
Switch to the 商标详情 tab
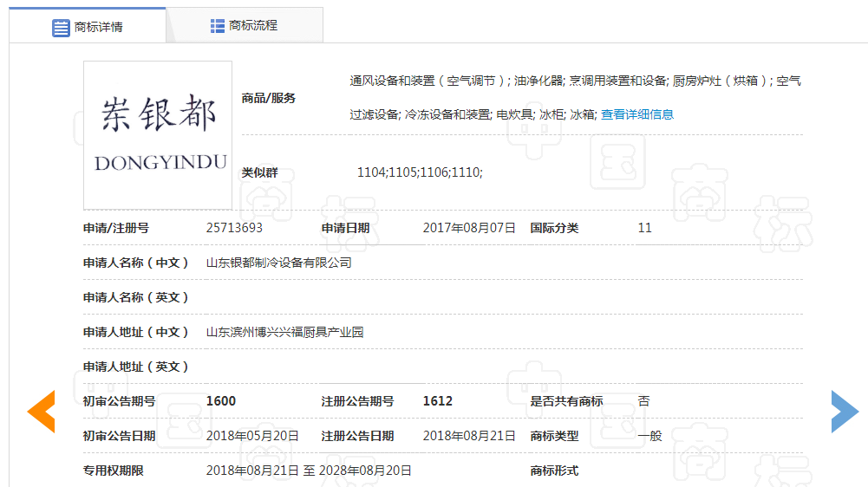pos(88,26)
